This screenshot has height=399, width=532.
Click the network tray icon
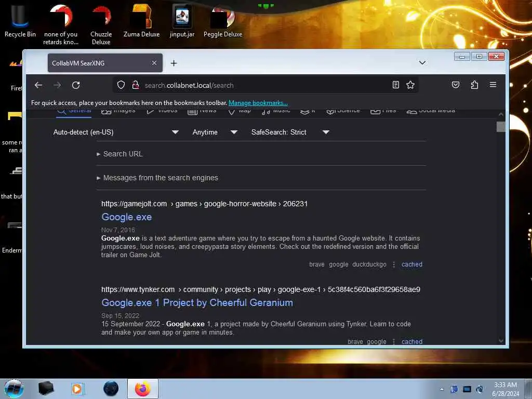[467, 389]
